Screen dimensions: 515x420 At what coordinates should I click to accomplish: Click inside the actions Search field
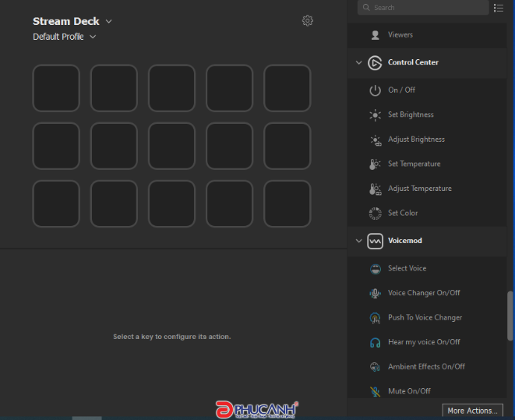(423, 8)
